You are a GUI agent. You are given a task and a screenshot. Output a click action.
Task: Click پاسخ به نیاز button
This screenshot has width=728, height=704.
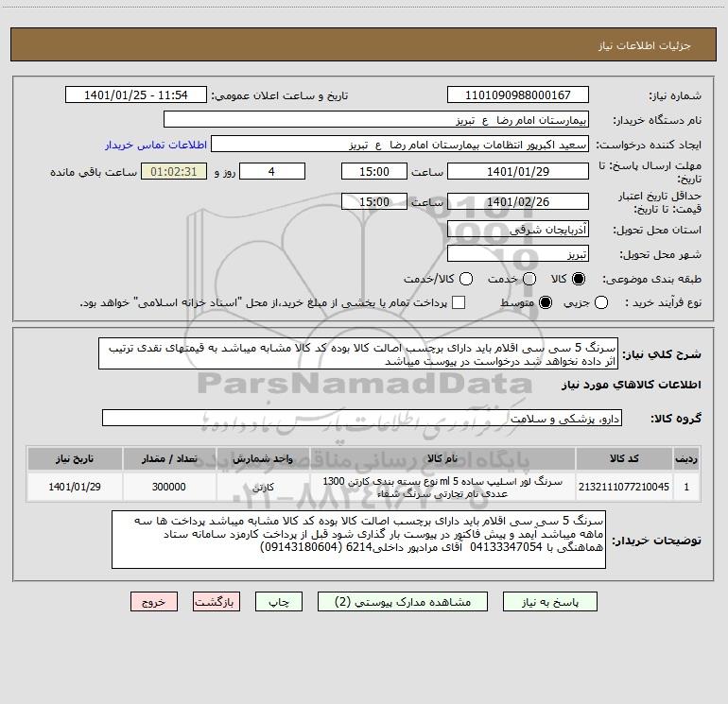(x=549, y=601)
